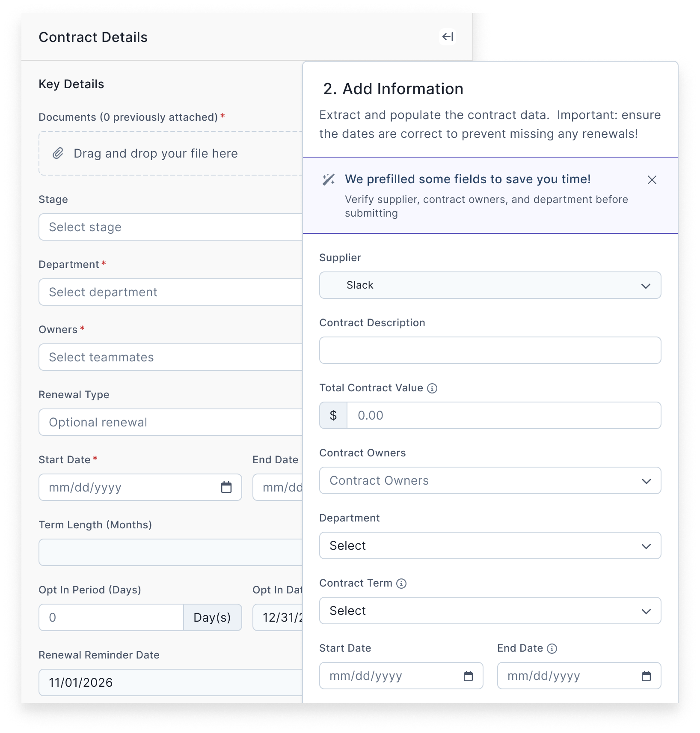Open the Supplier dropdown showing Slack
Screen dimensions: 700x733
[x=489, y=285]
